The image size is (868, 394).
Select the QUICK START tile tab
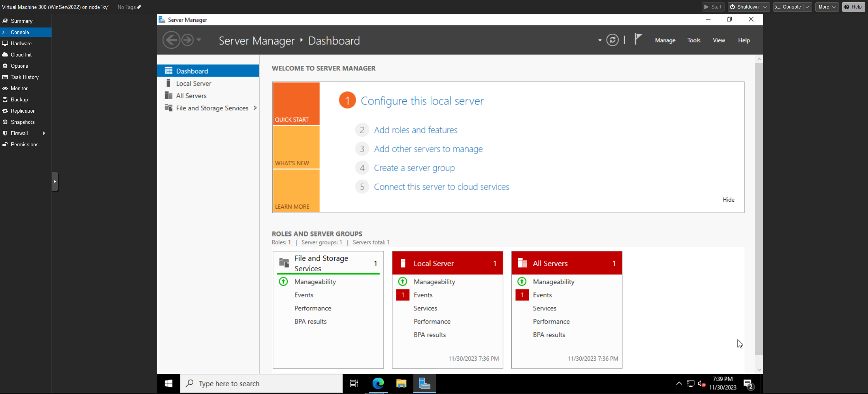click(296, 104)
